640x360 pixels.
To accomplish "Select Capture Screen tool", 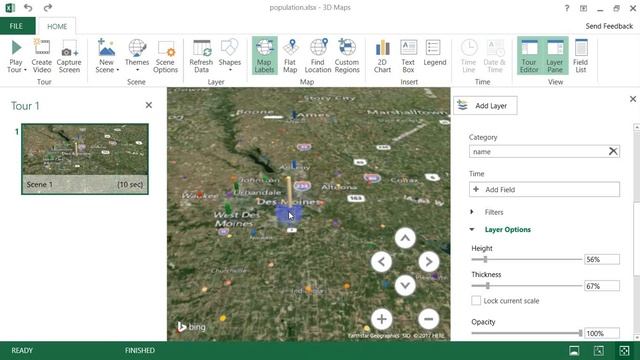I will pos(69,56).
